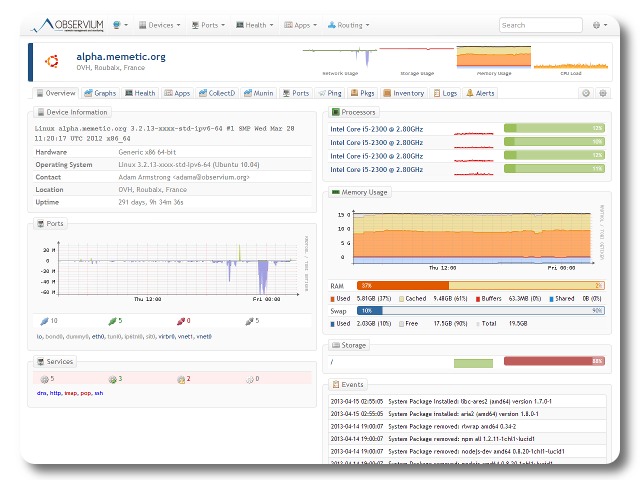The width and height of the screenshot is (640, 480).
Task: Open the CollectD tab
Action: [x=216, y=93]
